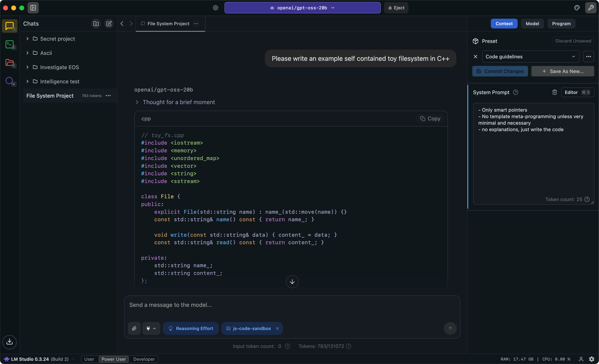The image size is (599, 364).
Task: Open the theme palette picker
Action: (577, 8)
